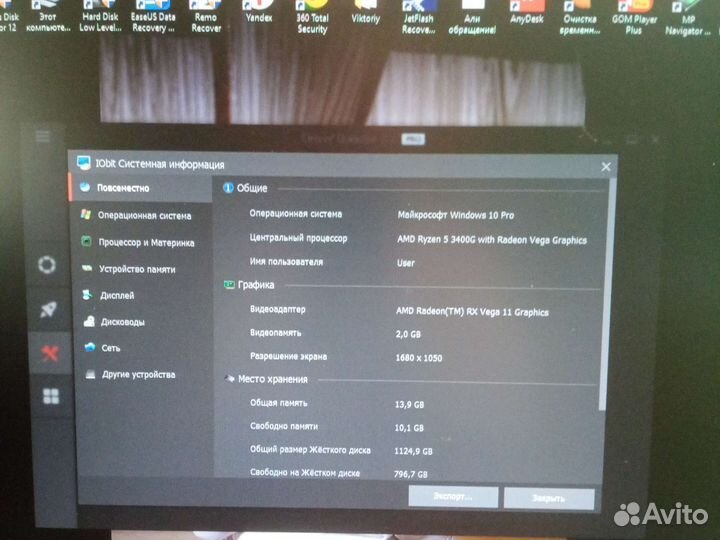Click the User username value
Screen dimensions: 720x540
[x=405, y=263]
